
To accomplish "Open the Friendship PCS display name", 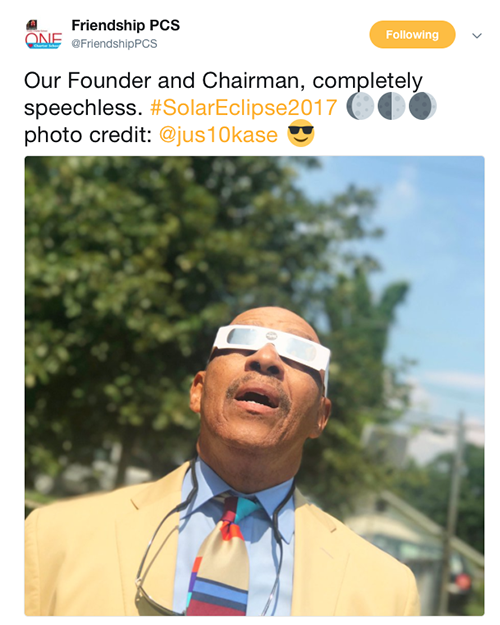I will click(x=126, y=25).
